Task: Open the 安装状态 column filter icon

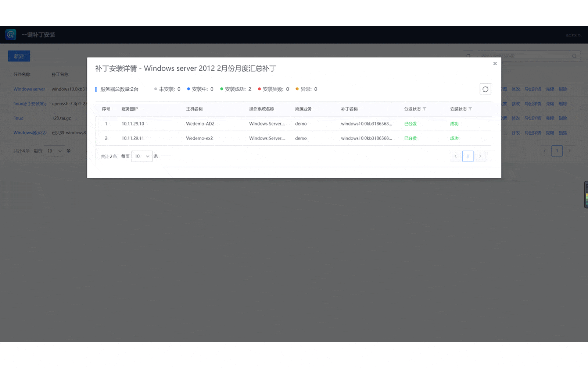Action: [470, 109]
